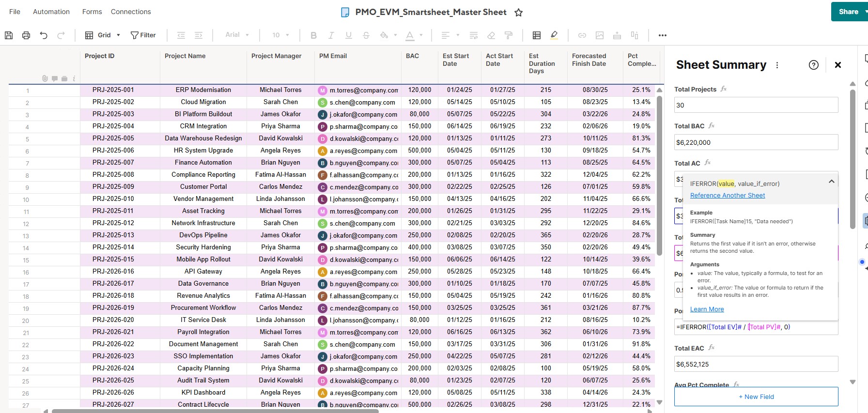Open the File menu
This screenshot has height=413, width=868.
[15, 12]
